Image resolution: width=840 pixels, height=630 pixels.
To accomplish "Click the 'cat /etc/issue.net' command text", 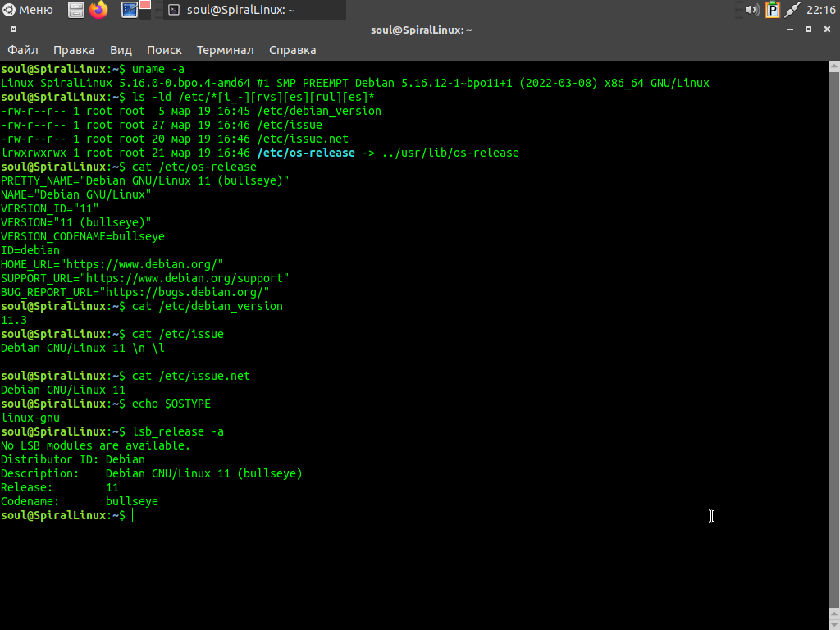I will click(191, 376).
